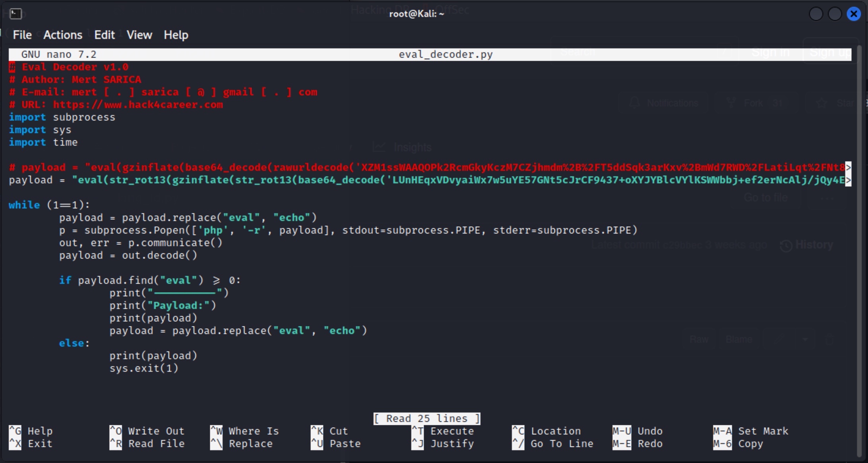This screenshot has width=868, height=463.
Task: Click the ^O Write Out shortcut
Action: 147,431
